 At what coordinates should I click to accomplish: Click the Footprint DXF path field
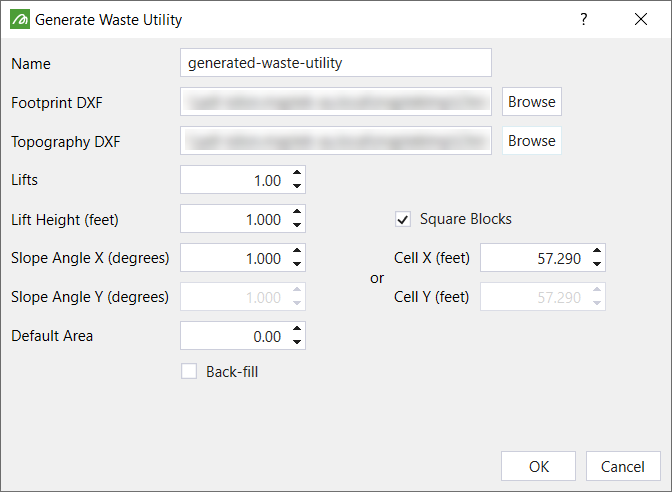tap(336, 102)
